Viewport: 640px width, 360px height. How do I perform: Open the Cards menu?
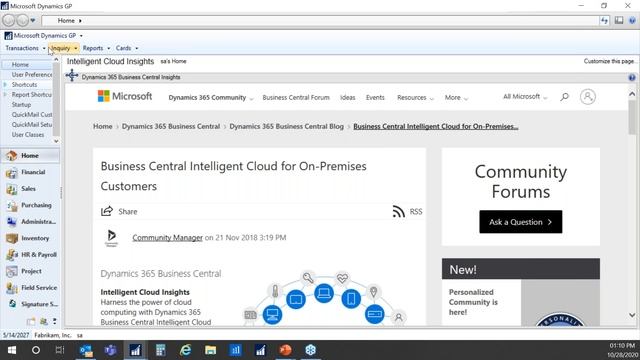(x=127, y=48)
